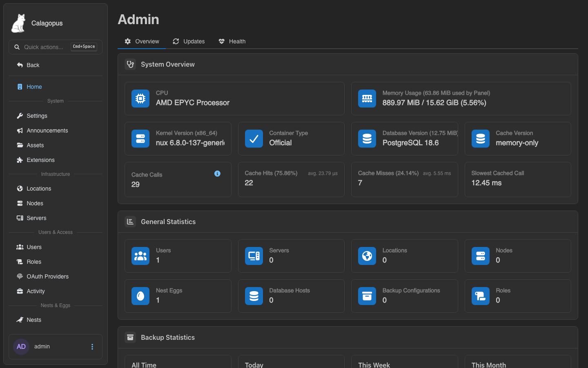Image resolution: width=588 pixels, height=368 pixels.
Task: Open the admin user options menu
Action: click(92, 347)
